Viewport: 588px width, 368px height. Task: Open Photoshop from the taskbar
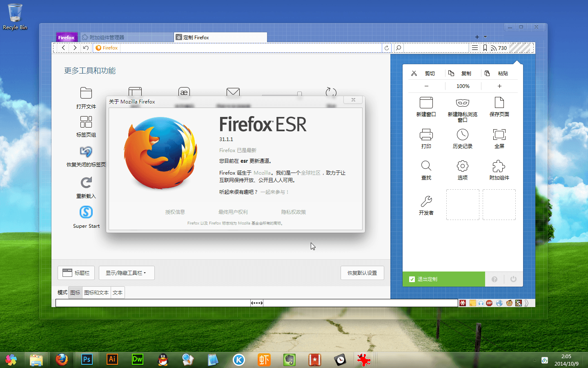(x=87, y=359)
